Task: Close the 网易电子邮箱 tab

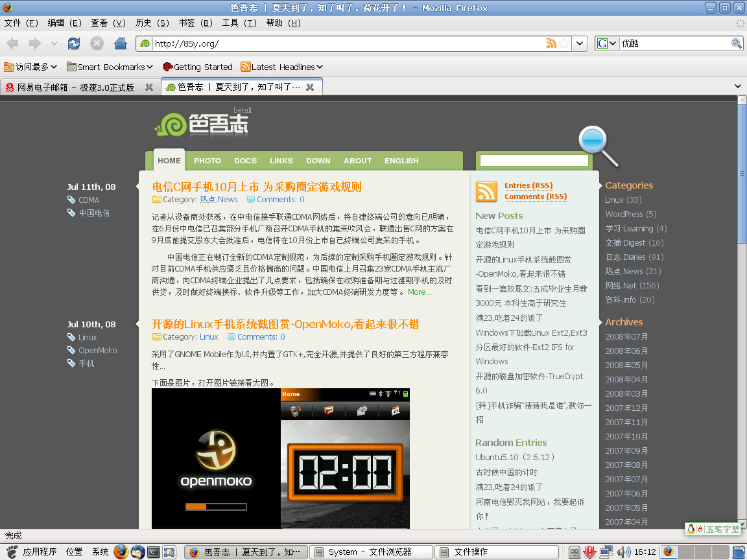Action: tap(149, 87)
